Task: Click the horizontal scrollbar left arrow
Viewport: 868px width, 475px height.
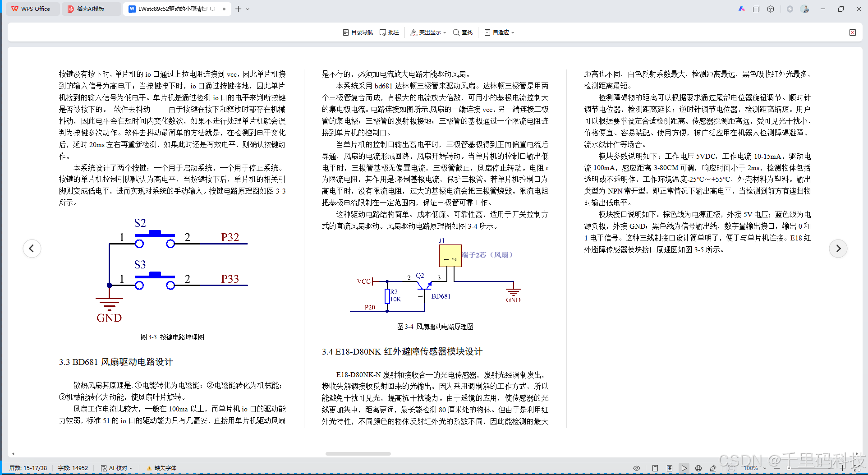Action: click(13, 453)
